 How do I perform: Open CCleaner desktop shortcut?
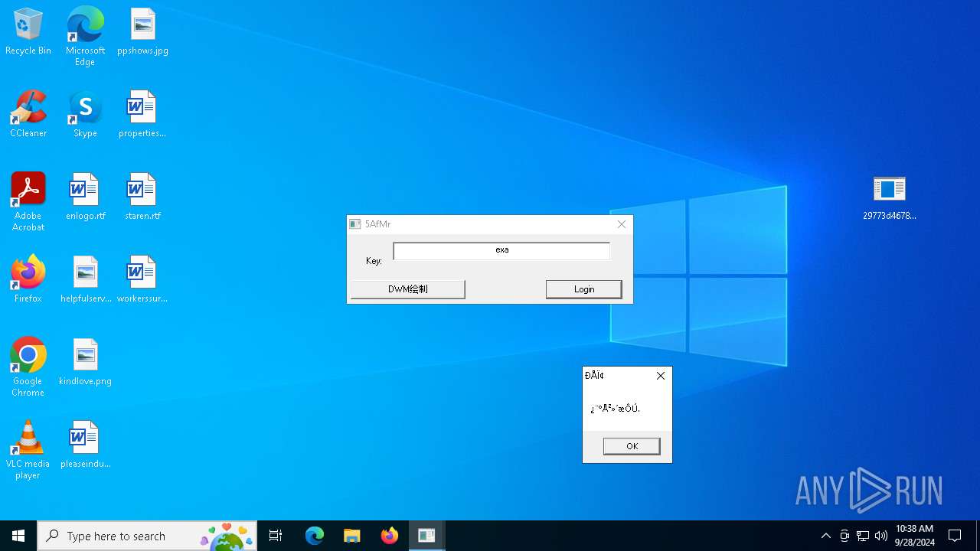pos(28,115)
